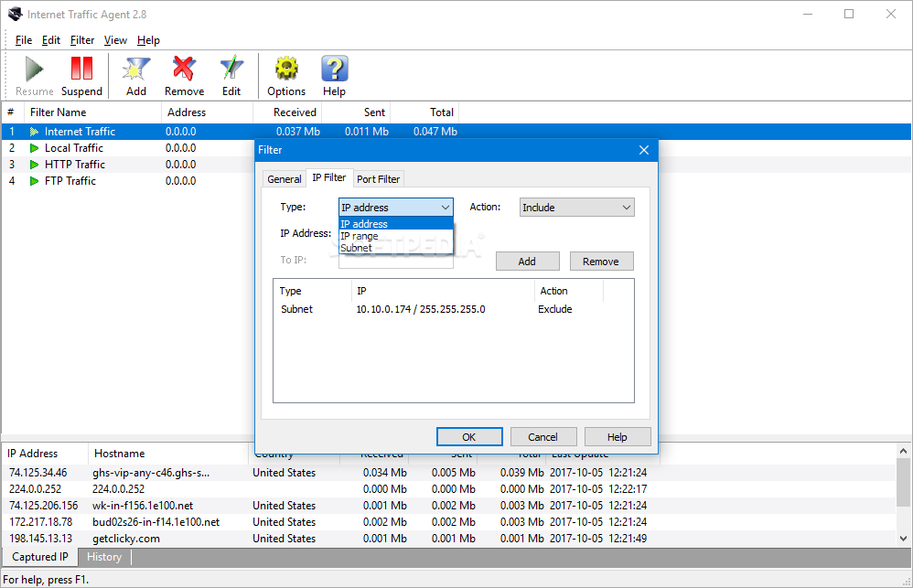Click the captured IP list scrollbar up arrow
Viewport: 913px width, 588px height.
(x=903, y=451)
